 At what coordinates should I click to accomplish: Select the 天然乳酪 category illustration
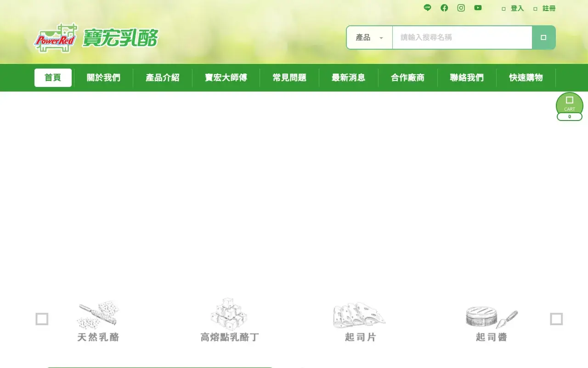click(98, 315)
